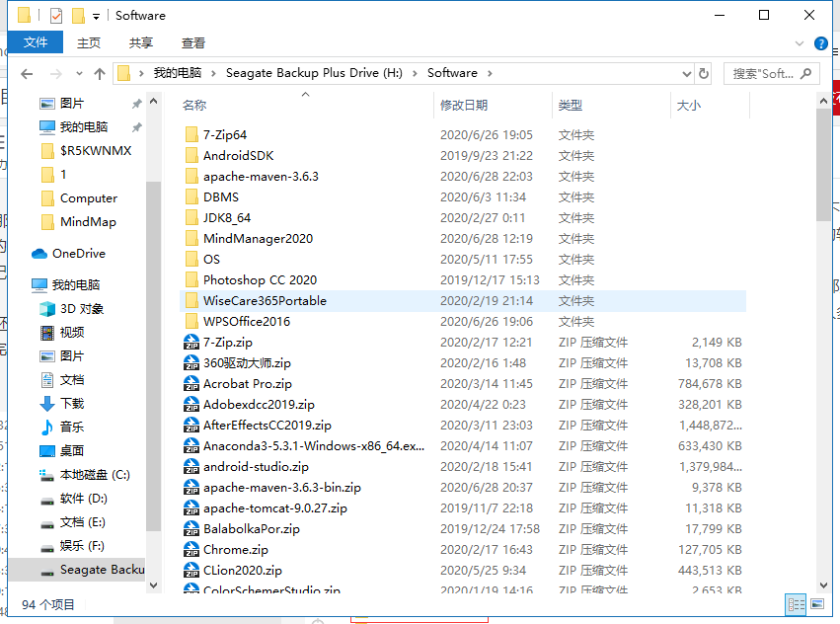
Task: Select 音乐 in navigation pane
Action: coord(72,428)
